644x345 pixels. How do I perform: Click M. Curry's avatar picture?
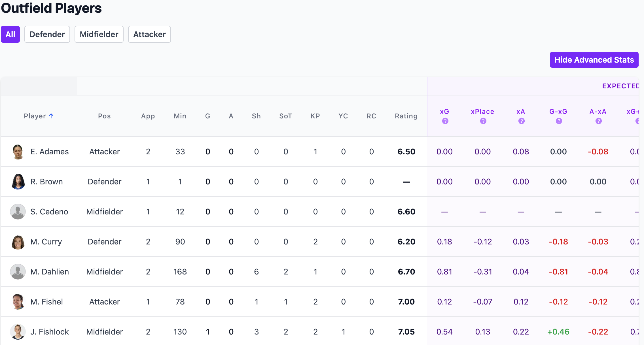click(18, 242)
